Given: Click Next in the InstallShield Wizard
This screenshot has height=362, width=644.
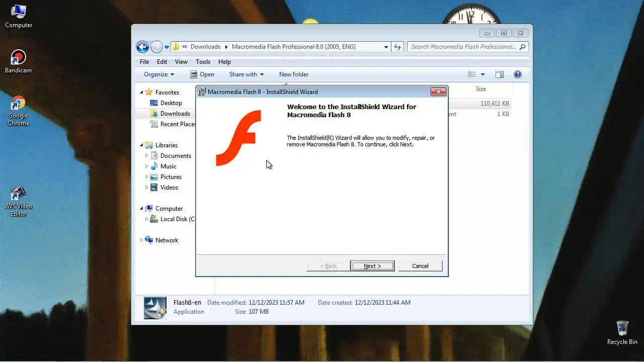Looking at the screenshot, I should pos(372,266).
